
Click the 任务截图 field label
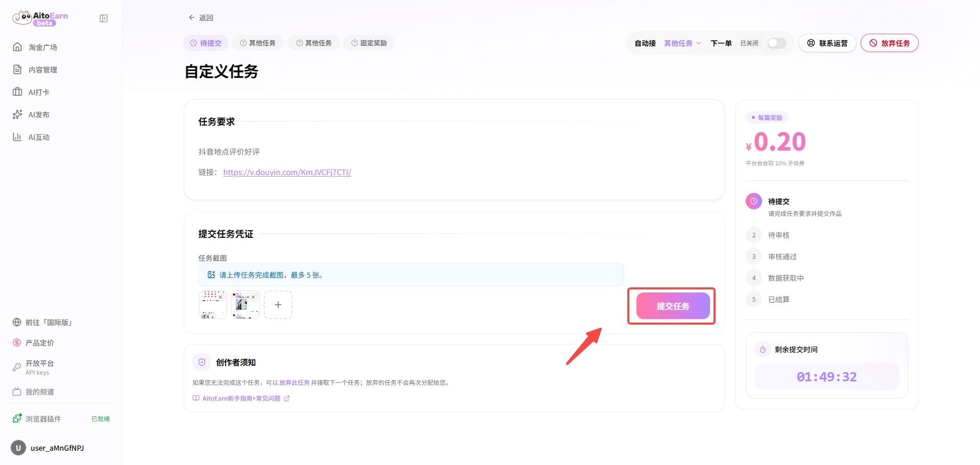tap(213, 258)
